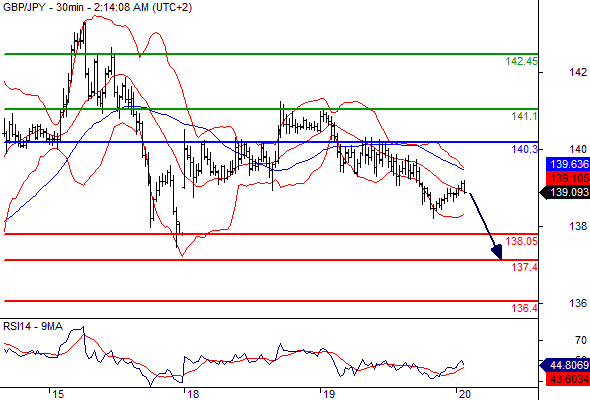590x400 pixels.
Task: Click the blue 139.636 price tag
Action: (x=567, y=164)
